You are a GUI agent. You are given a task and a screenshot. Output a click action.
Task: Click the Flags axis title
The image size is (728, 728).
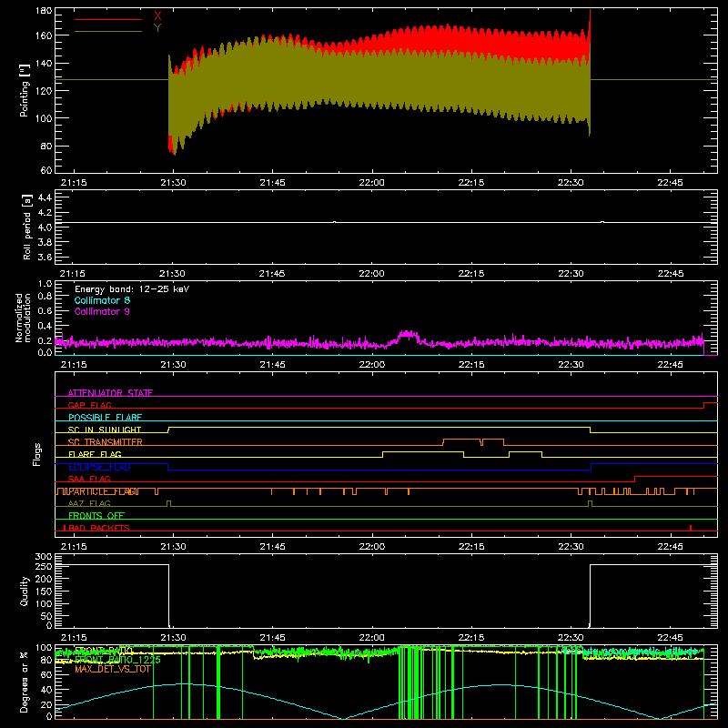[36, 454]
